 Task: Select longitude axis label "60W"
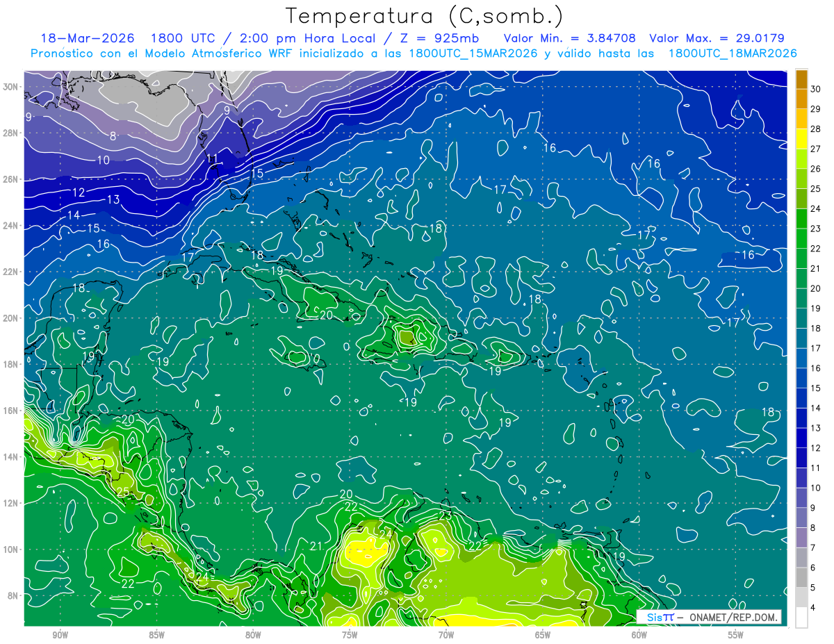(x=639, y=635)
